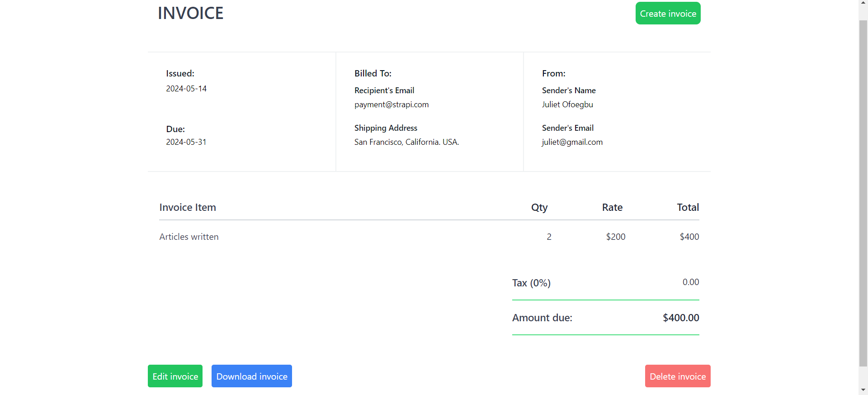Click the Tax (0%) label
The width and height of the screenshot is (868, 395).
(531, 283)
